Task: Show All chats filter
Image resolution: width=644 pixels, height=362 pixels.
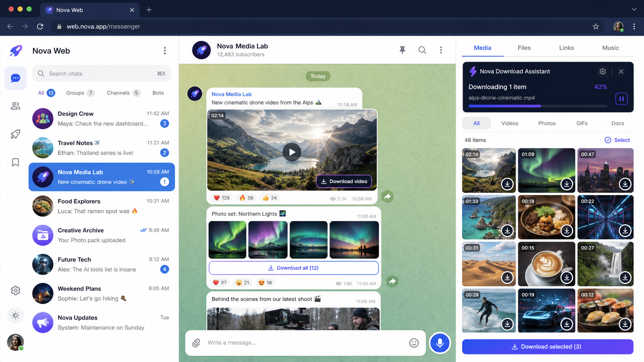Action: 46,93
